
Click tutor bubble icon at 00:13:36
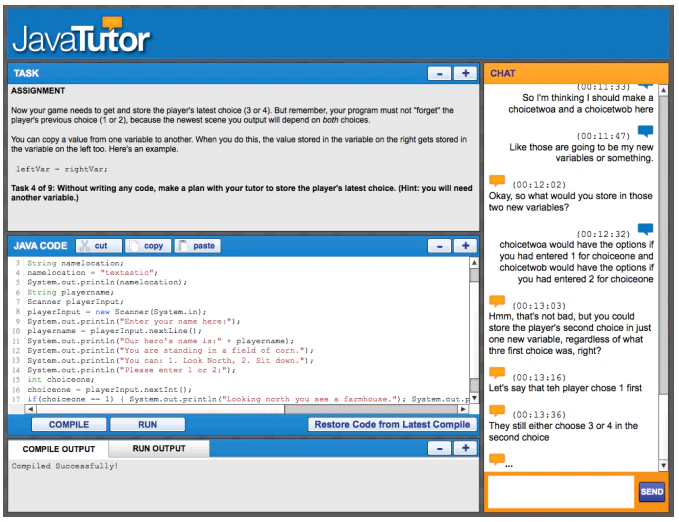(x=497, y=410)
